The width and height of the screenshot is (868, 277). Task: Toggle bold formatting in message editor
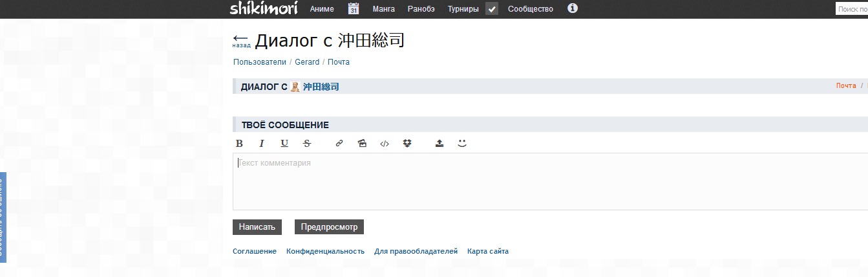pos(239,144)
